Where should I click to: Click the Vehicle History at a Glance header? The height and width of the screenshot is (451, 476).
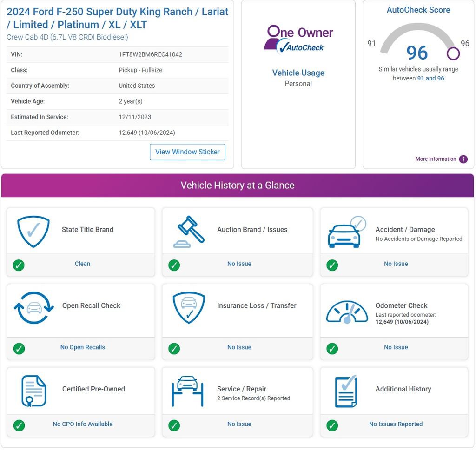pos(238,186)
